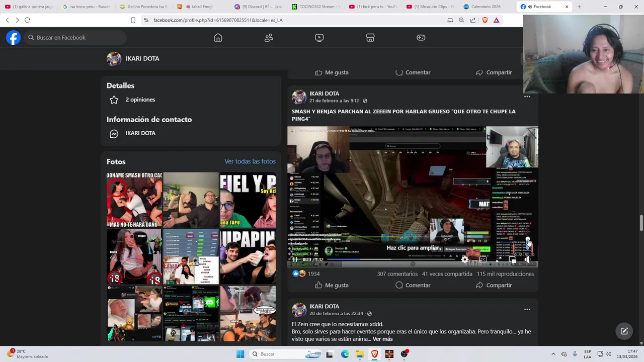Open Brave Rewards triangle icon

coord(496,20)
